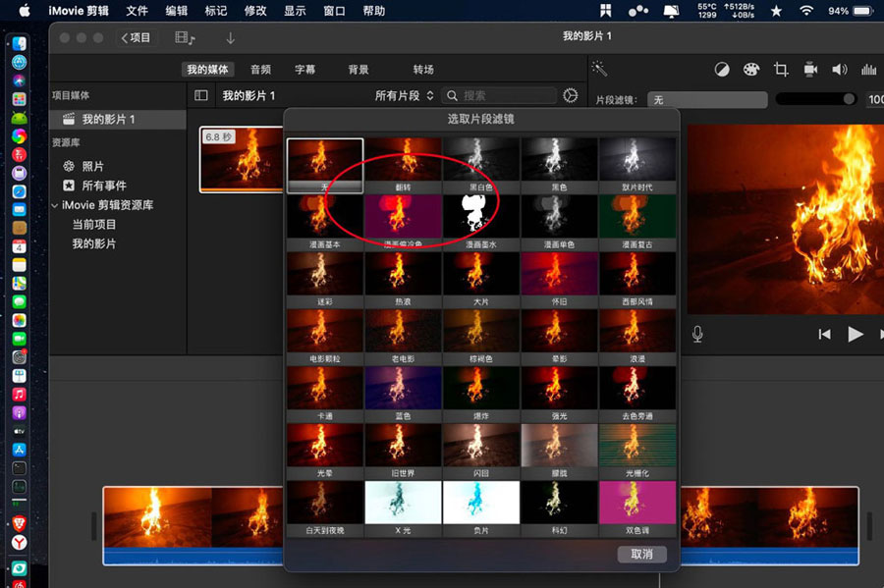This screenshot has height=588, width=884.
Task: Open the color correction palette icon
Action: [x=751, y=70]
